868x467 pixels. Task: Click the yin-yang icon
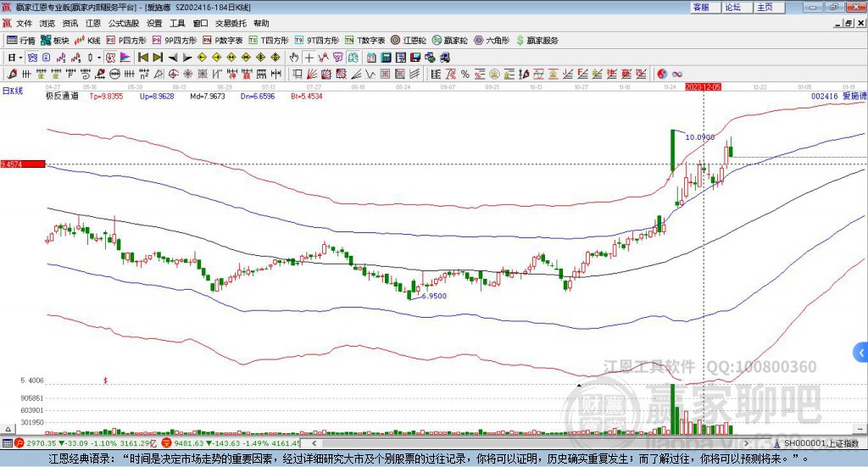tap(662, 74)
